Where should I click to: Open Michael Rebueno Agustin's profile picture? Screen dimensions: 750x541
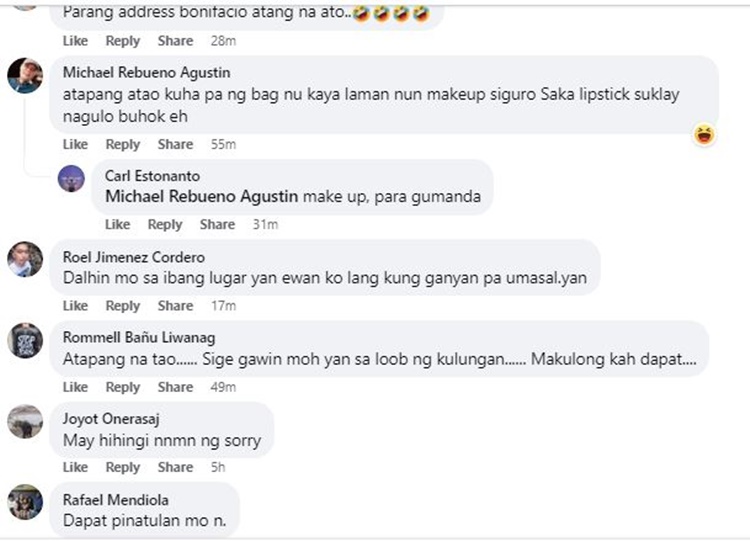pos(24,76)
